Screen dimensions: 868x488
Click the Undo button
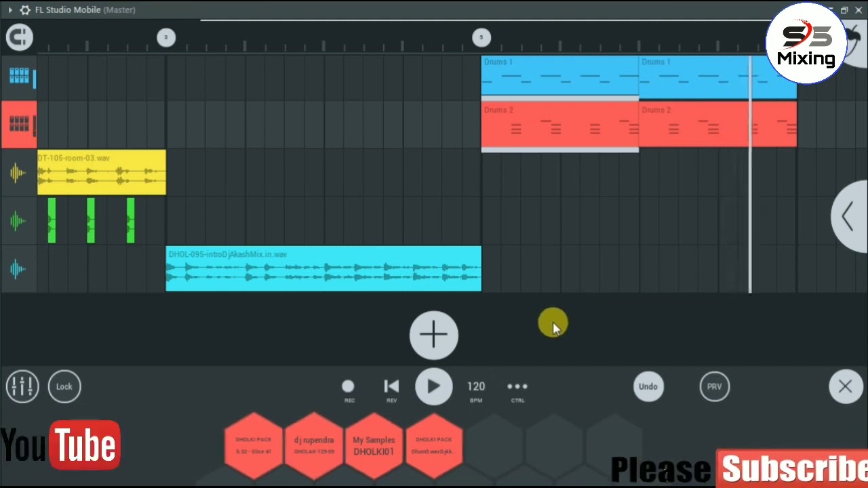(648, 386)
